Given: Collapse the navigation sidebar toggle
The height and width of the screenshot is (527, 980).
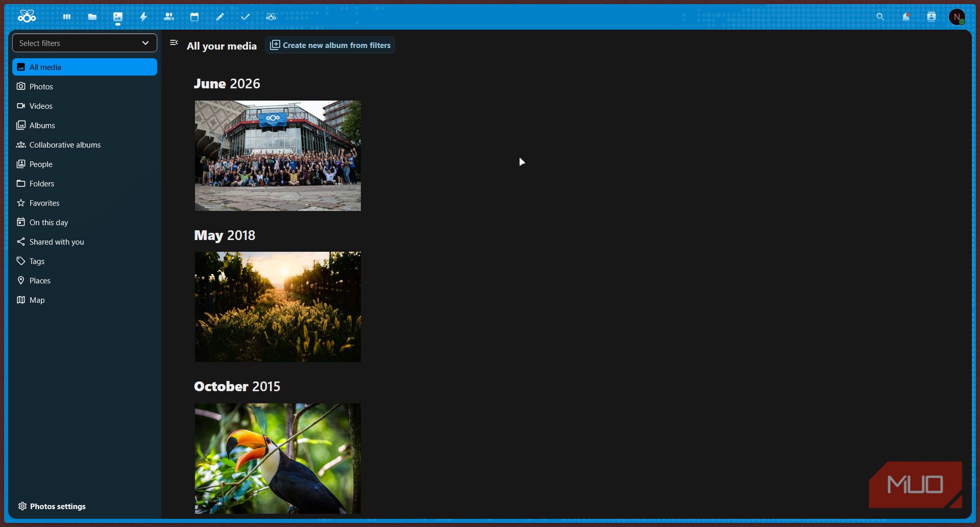Looking at the screenshot, I should point(174,43).
